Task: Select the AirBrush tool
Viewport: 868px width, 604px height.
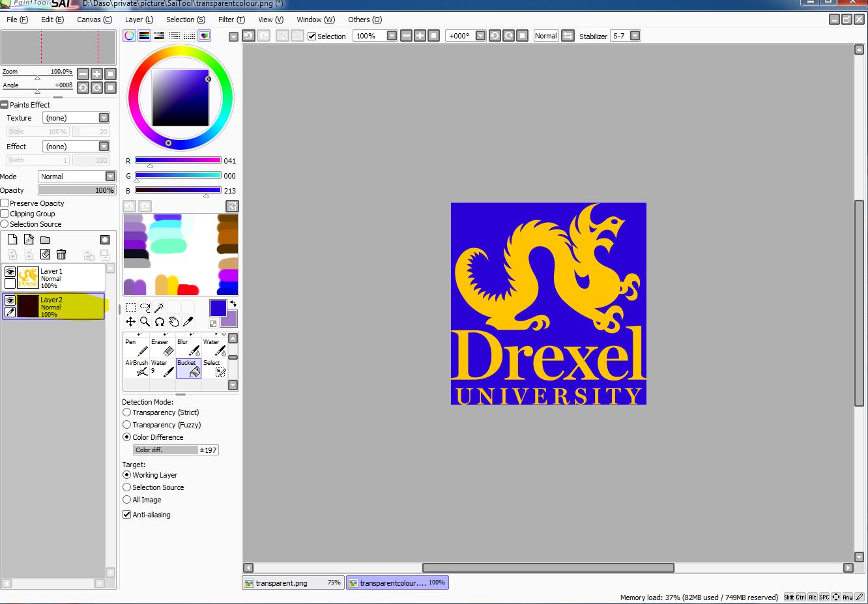Action: pos(136,368)
